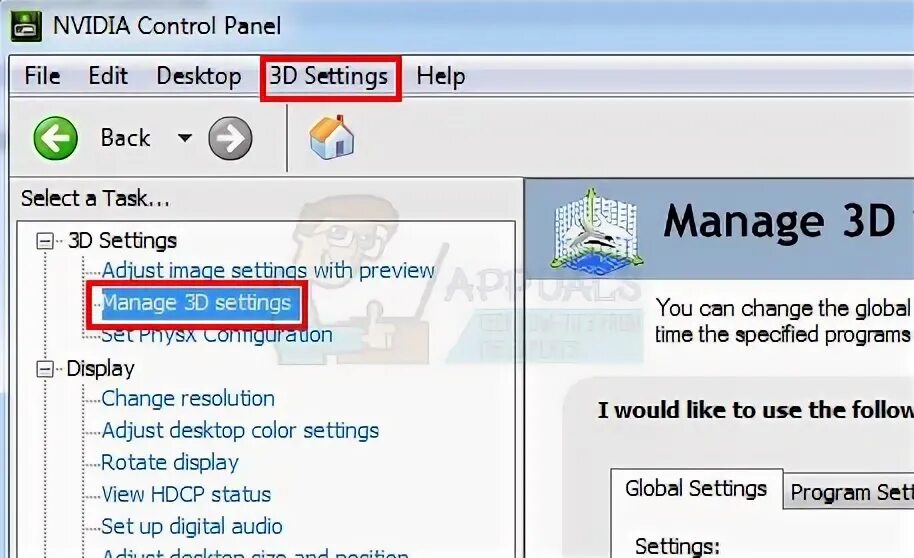Collapse the 3D Settings tree node
The height and width of the screenshot is (558, 914).
tap(45, 241)
